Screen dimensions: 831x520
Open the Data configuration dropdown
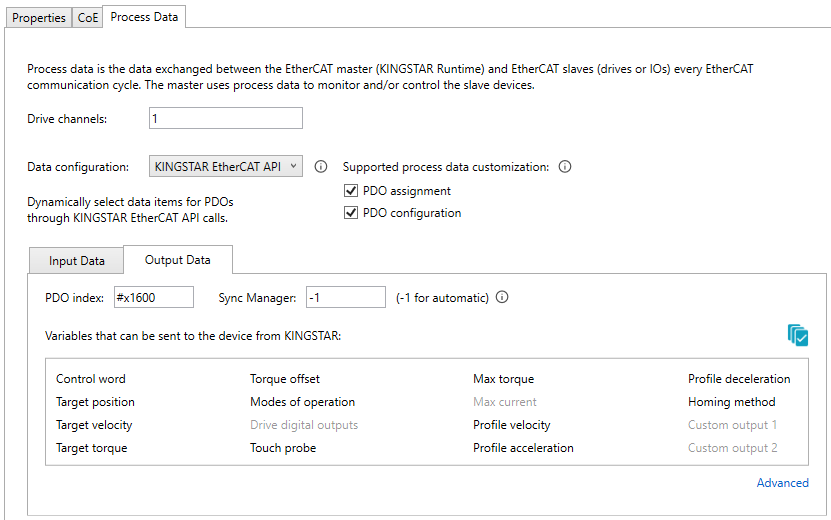[x=225, y=167]
